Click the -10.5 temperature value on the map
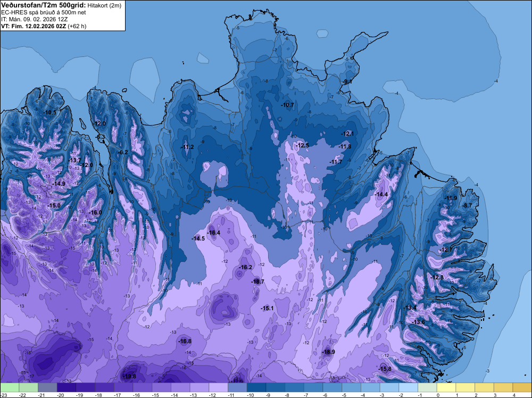The height and width of the screenshot is (398, 532). coord(50,112)
